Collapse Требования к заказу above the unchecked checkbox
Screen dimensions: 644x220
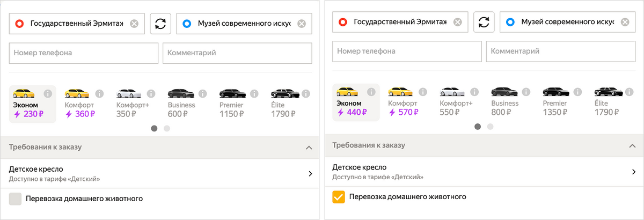point(308,147)
